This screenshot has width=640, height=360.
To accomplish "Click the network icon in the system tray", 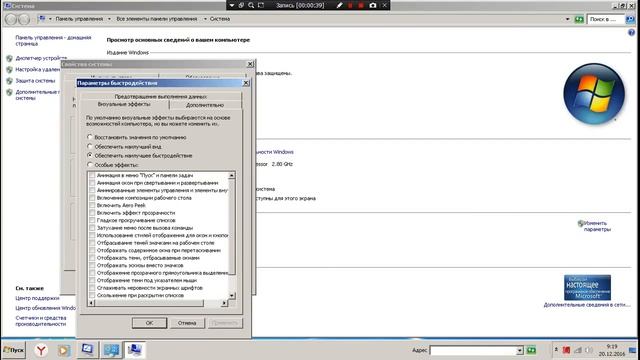I will [x=578, y=350].
